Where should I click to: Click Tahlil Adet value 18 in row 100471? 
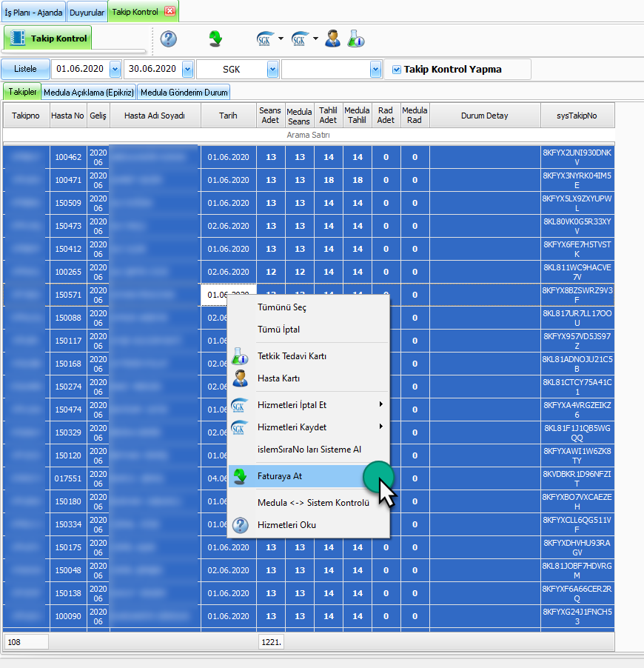point(329,180)
